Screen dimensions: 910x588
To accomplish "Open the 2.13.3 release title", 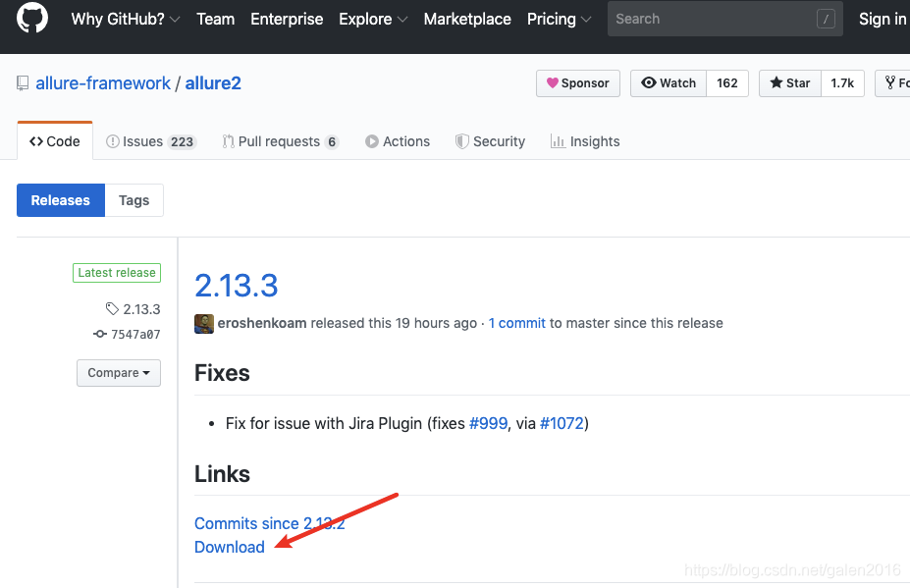I will point(237,286).
